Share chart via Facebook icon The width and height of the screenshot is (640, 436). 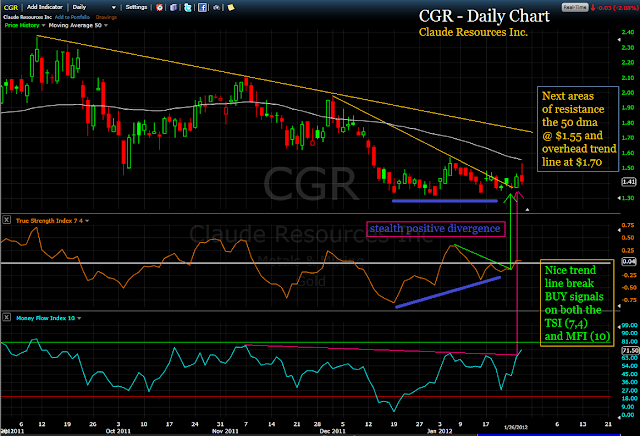[x=202, y=7]
